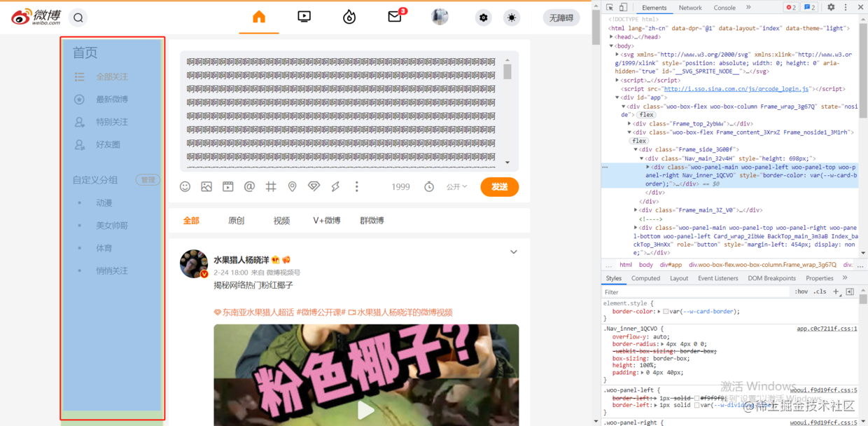Open 水果猎人杨晓洋 profile name link
This screenshot has width=868, height=426.
(241, 260)
